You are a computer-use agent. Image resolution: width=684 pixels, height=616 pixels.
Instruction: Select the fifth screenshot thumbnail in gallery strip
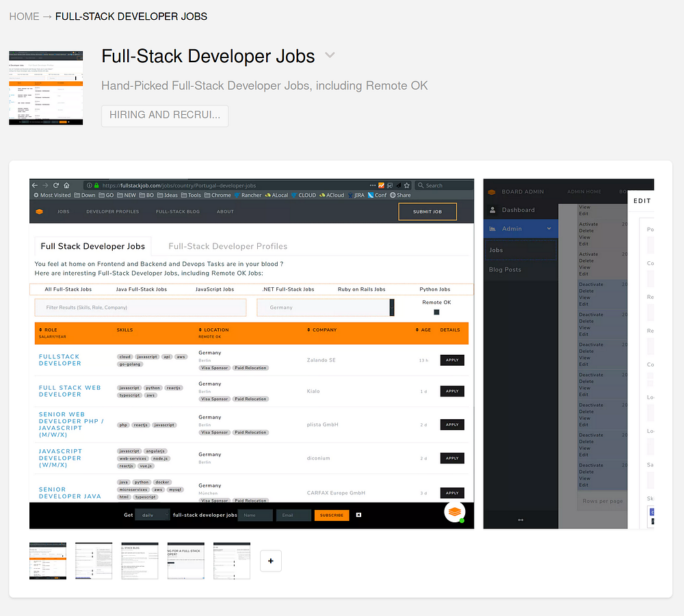(x=232, y=561)
